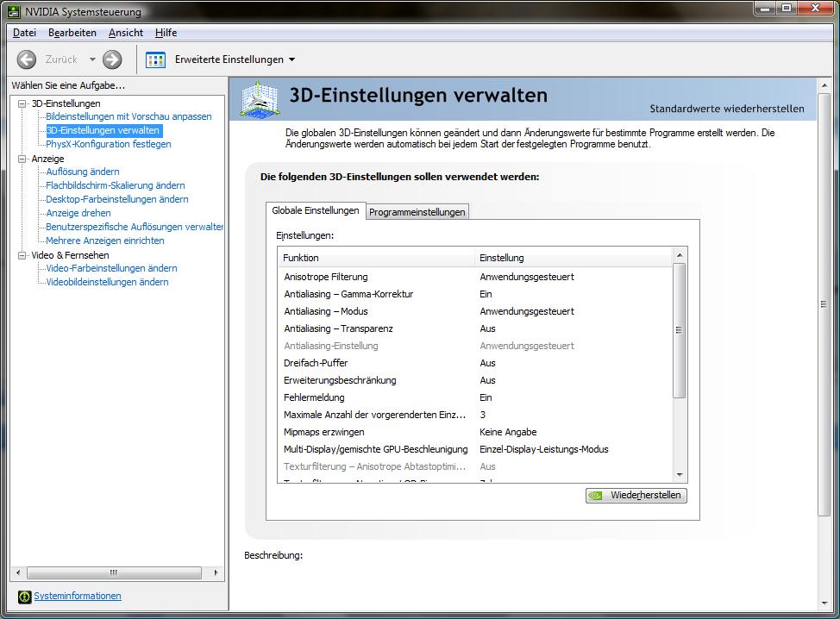Select Anzeige drehen
The image size is (840, 619).
point(78,213)
